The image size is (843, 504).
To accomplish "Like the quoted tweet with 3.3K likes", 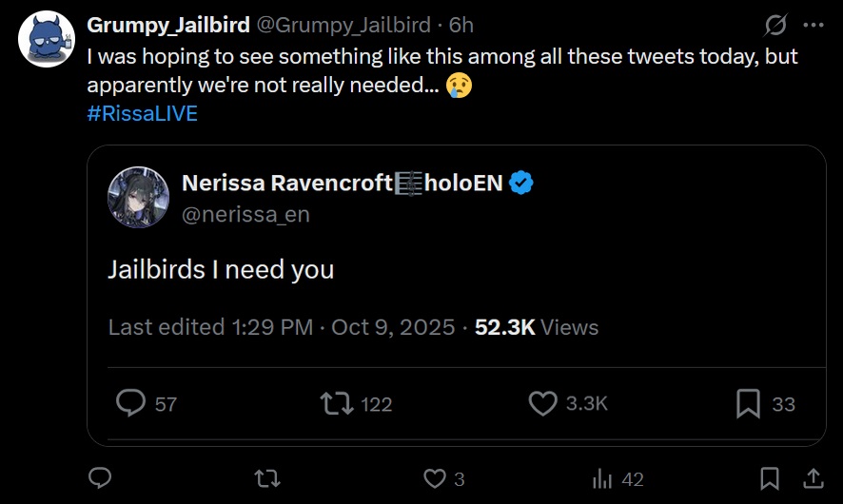I will pyautogui.click(x=542, y=403).
